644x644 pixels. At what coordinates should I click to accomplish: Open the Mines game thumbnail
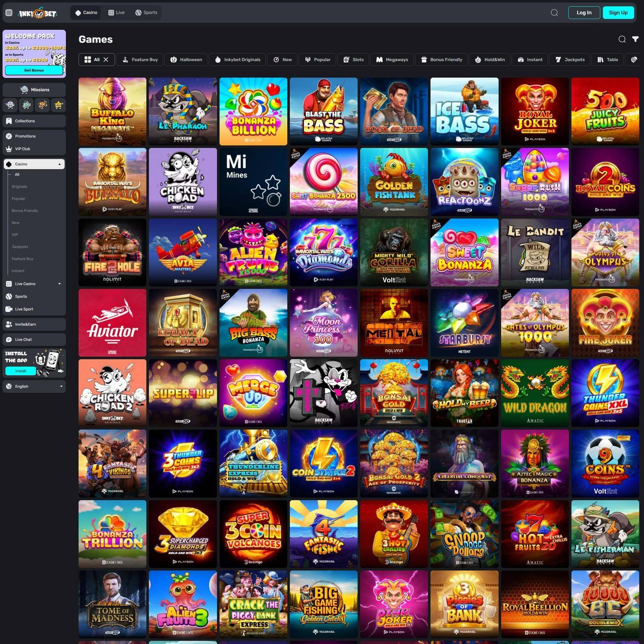click(253, 182)
